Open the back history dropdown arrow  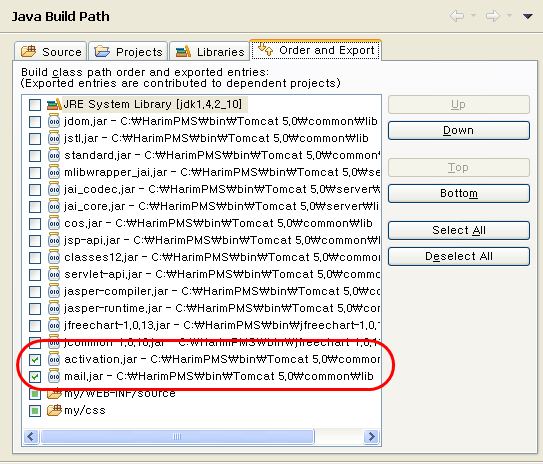click(x=473, y=16)
